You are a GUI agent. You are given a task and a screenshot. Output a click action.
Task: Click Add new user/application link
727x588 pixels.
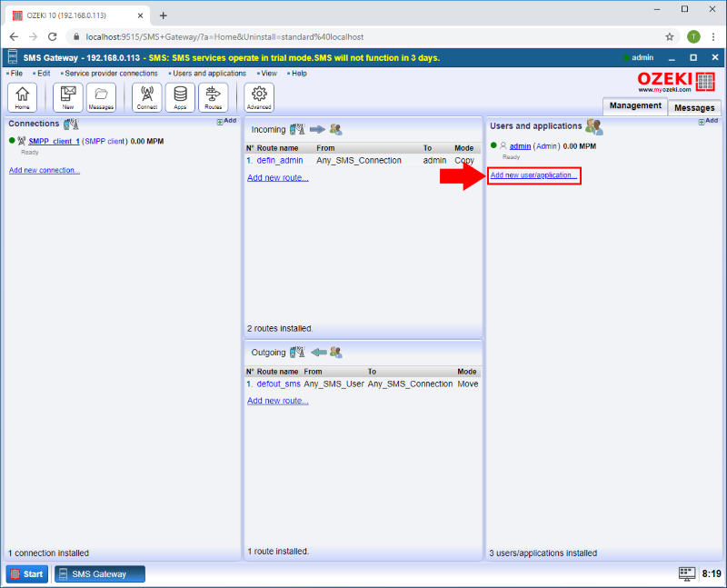(x=533, y=175)
